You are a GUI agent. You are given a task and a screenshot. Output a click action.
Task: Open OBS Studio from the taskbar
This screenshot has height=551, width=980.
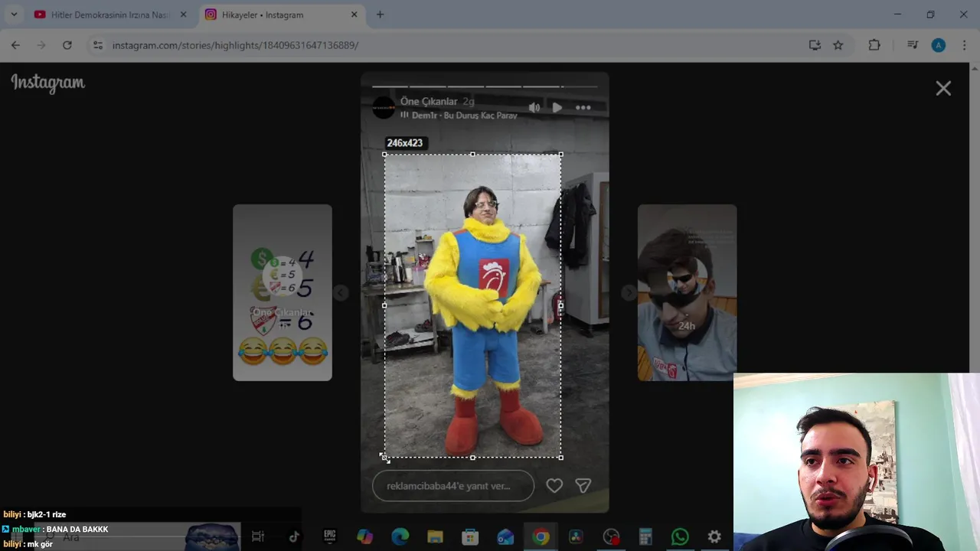tap(611, 537)
